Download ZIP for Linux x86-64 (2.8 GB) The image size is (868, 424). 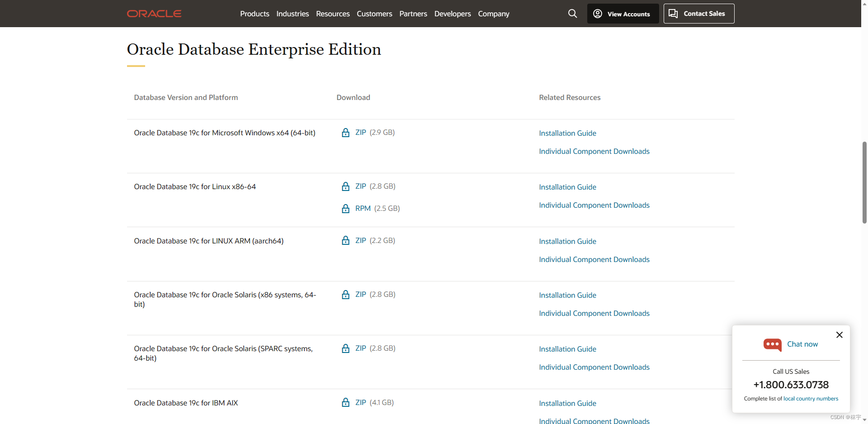(x=361, y=186)
